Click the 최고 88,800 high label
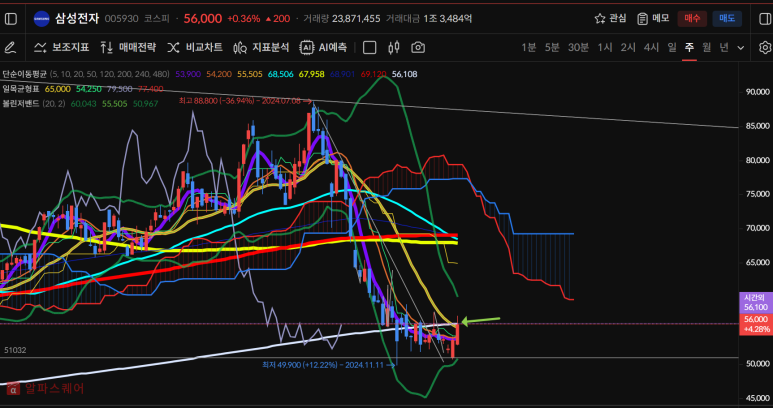The width and height of the screenshot is (773, 408). [x=246, y=101]
